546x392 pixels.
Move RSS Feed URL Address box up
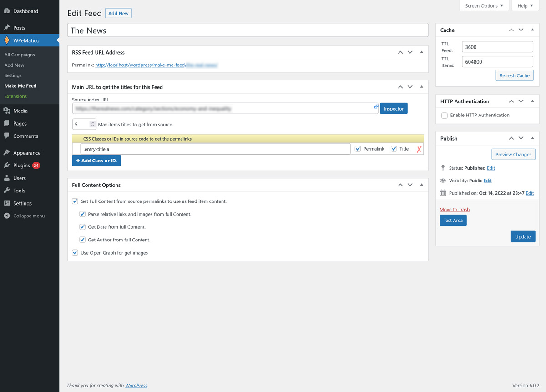(x=400, y=52)
